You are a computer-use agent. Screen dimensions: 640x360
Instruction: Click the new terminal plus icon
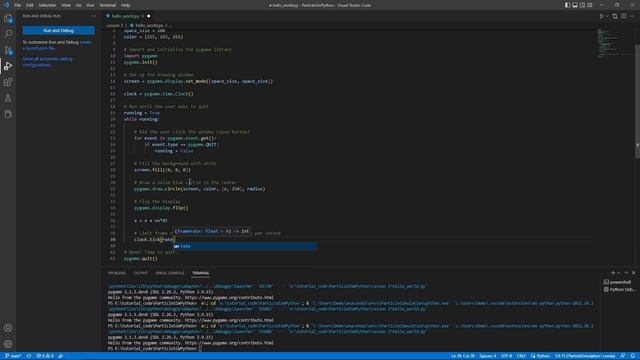[613, 273]
